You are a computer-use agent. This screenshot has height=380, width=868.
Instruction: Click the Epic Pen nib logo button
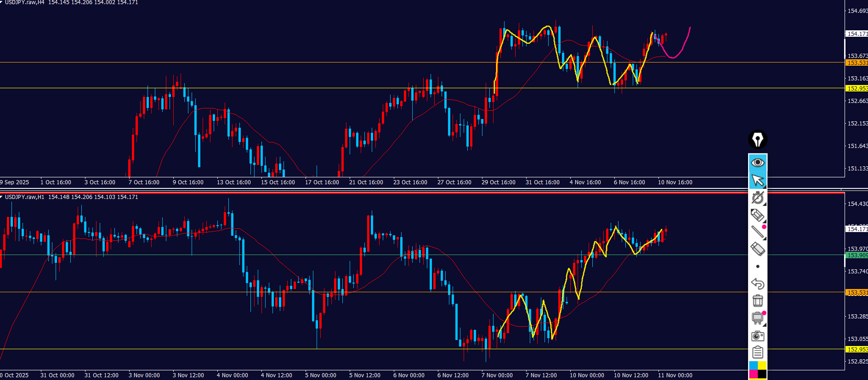click(757, 140)
